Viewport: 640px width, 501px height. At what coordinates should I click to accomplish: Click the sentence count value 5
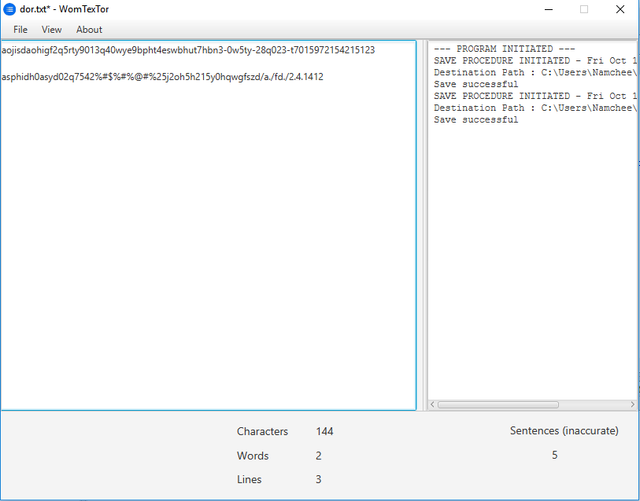555,455
